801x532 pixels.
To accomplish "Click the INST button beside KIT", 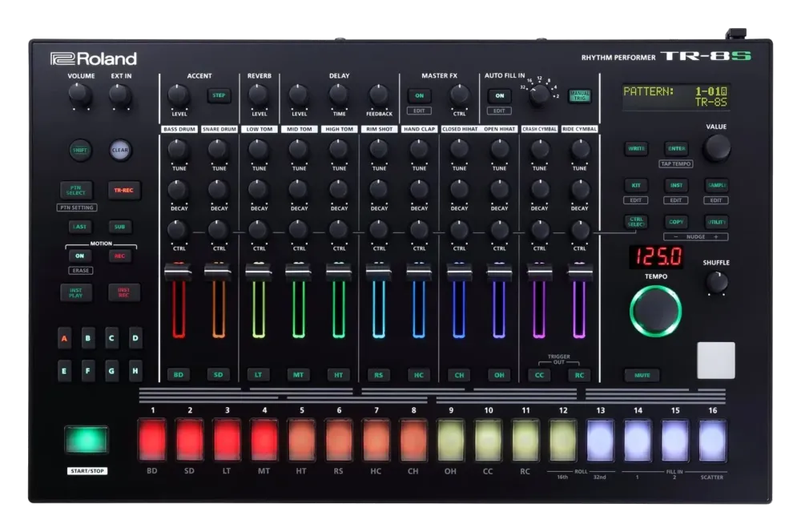I will pos(676,185).
